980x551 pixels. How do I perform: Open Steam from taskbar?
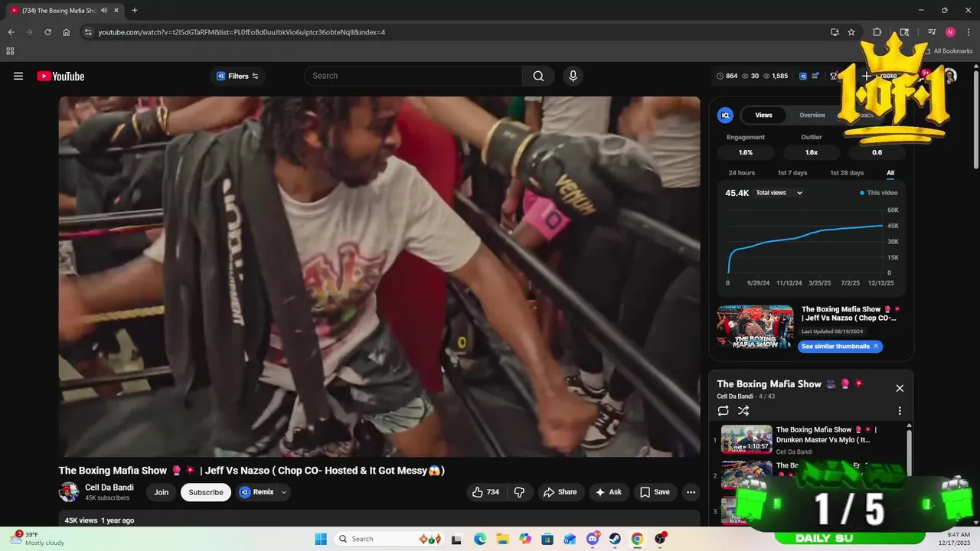(615, 539)
